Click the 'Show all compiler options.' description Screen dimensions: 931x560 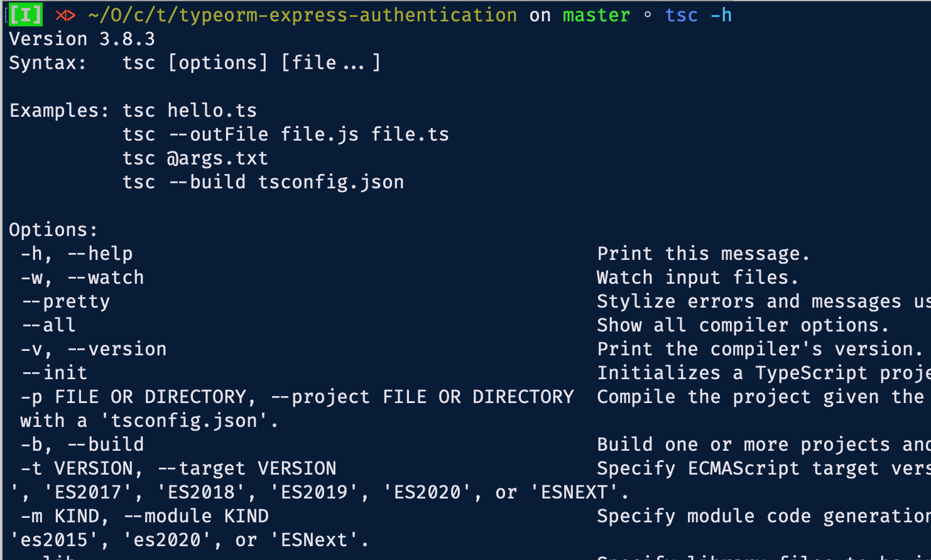743,325
